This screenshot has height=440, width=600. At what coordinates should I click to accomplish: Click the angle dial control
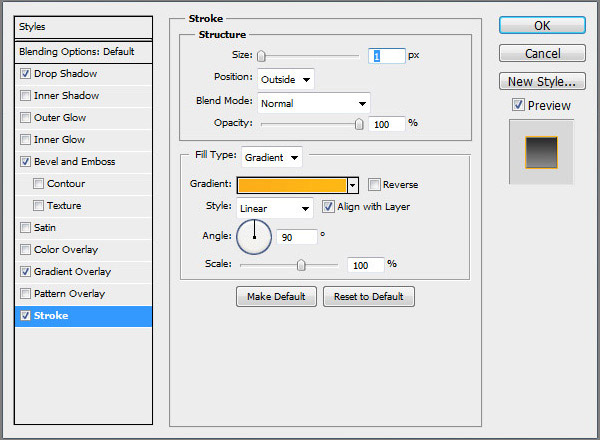pyautogui.click(x=254, y=237)
